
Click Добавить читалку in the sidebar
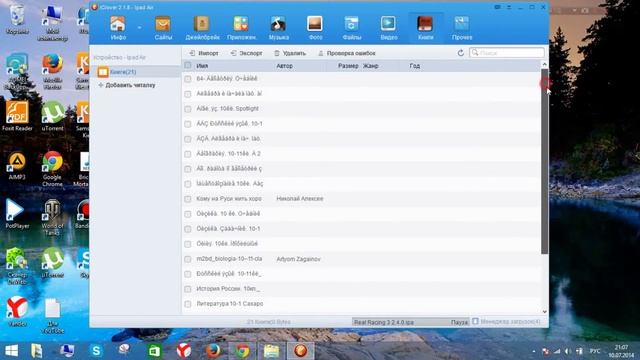(127, 85)
